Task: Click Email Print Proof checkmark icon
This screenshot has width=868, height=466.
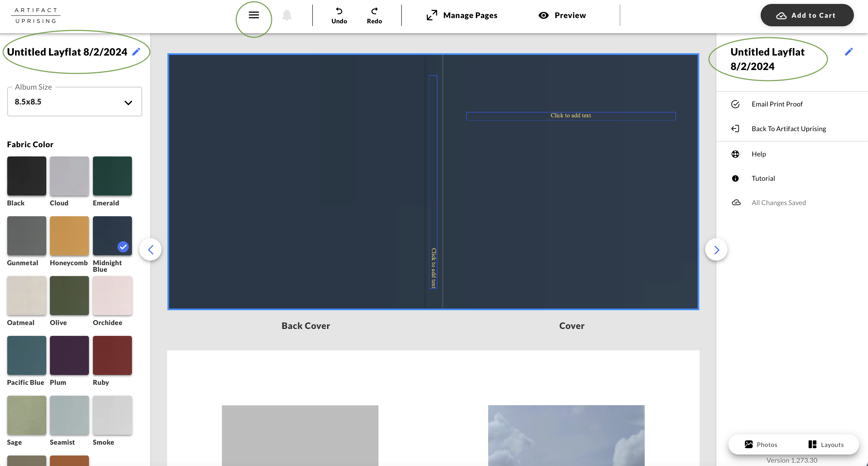Action: tap(735, 104)
